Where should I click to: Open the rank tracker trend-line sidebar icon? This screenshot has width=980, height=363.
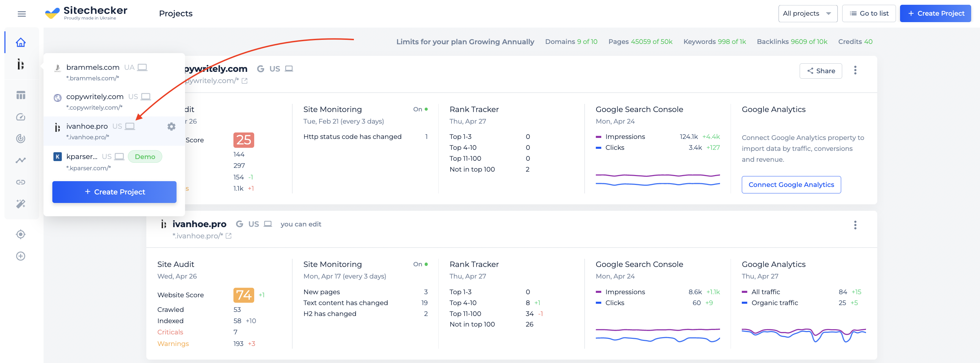coord(21,160)
